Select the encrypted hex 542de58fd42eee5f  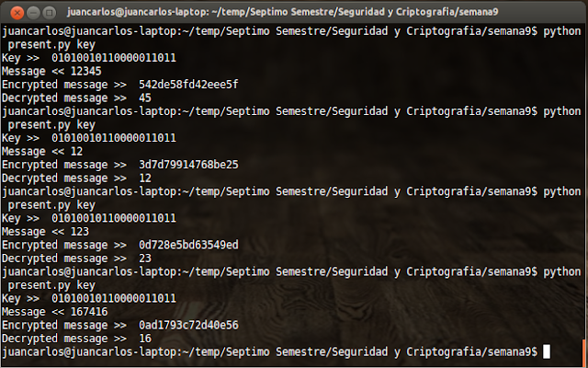coord(188,85)
